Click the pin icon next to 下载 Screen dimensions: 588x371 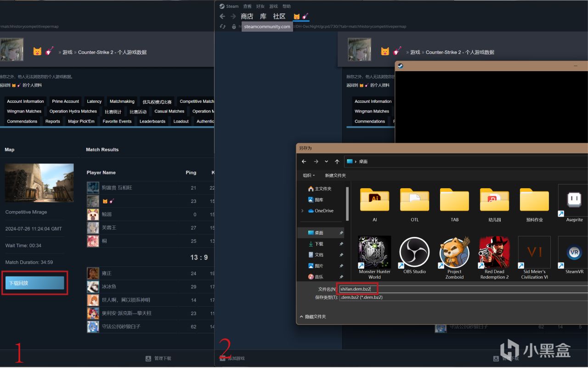[341, 244]
